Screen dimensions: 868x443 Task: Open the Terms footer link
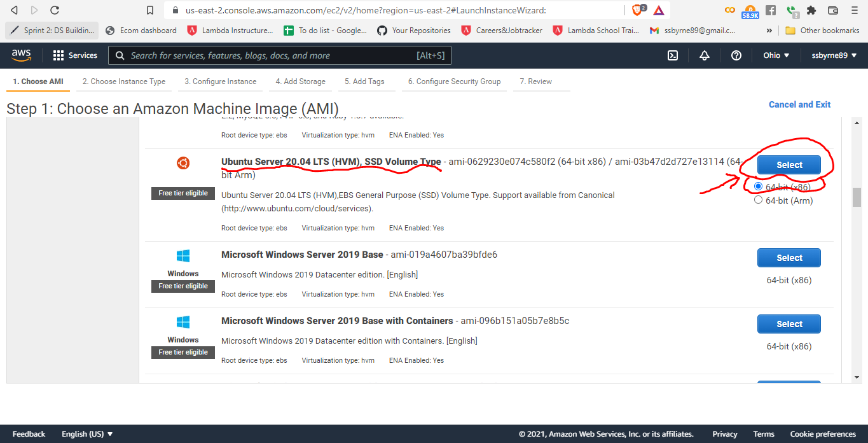click(764, 434)
